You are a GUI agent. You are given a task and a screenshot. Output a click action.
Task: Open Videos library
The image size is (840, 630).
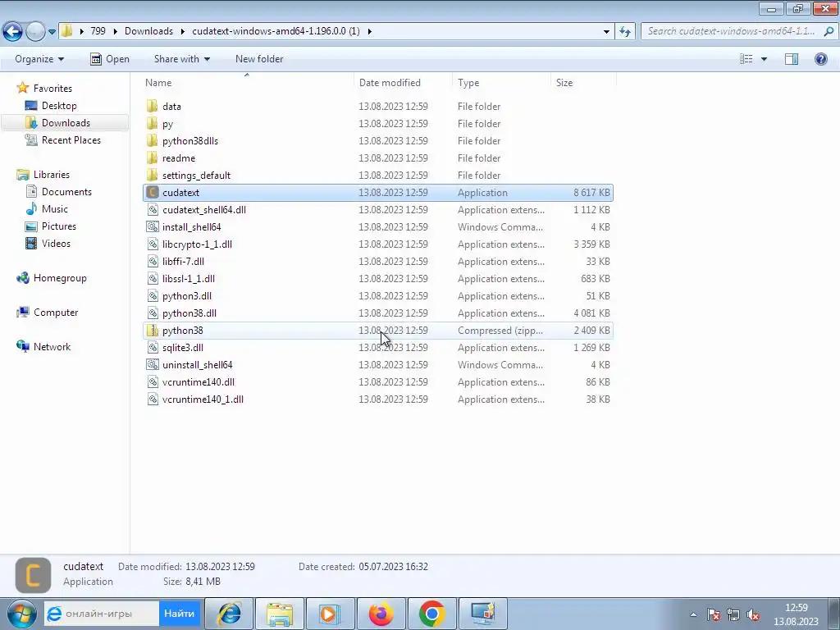point(56,243)
